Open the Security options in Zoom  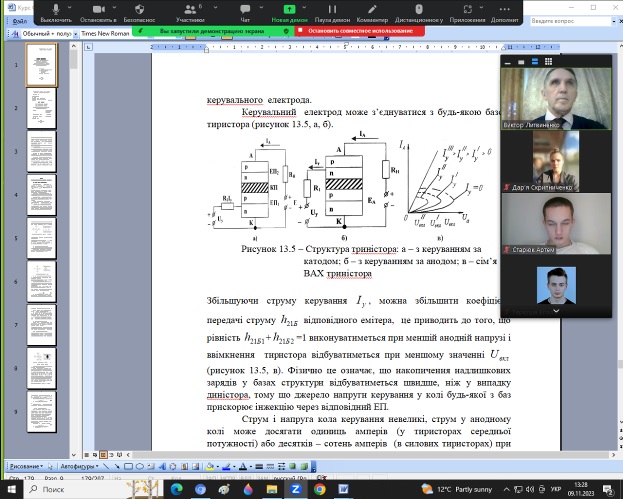142,12
